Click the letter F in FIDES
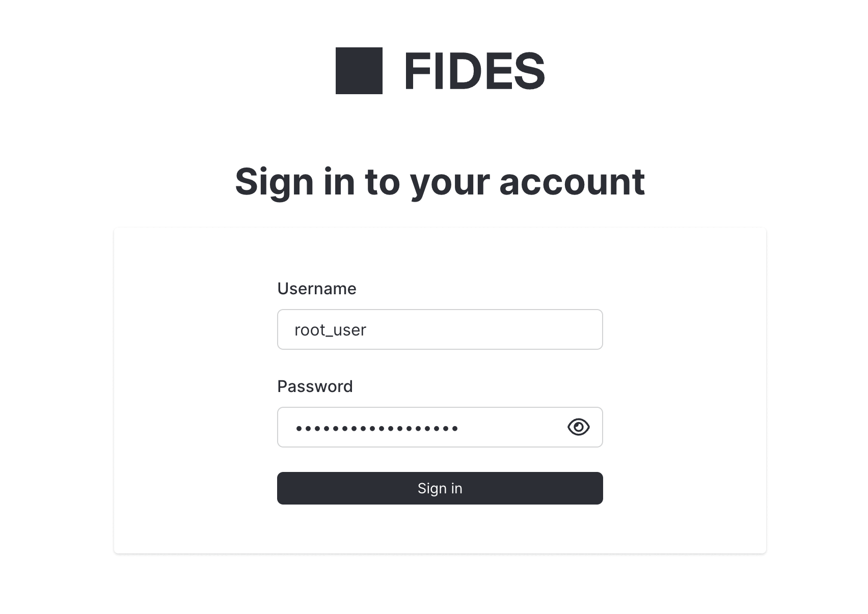 pos(416,71)
